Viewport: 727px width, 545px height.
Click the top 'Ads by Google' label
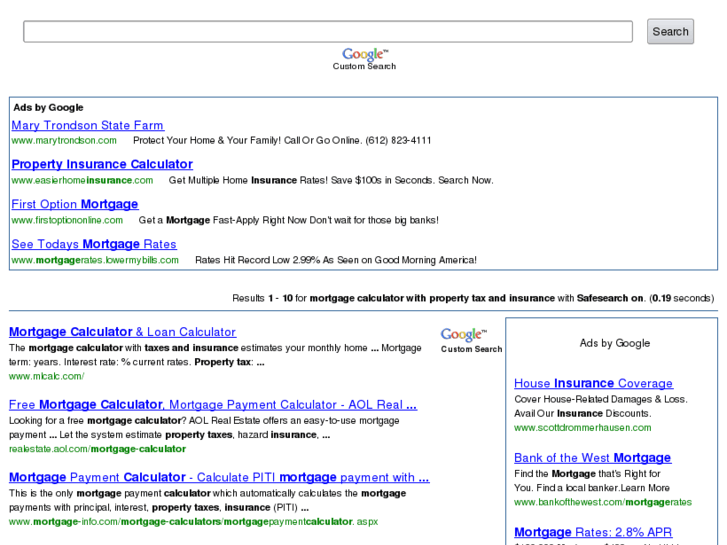49,108
